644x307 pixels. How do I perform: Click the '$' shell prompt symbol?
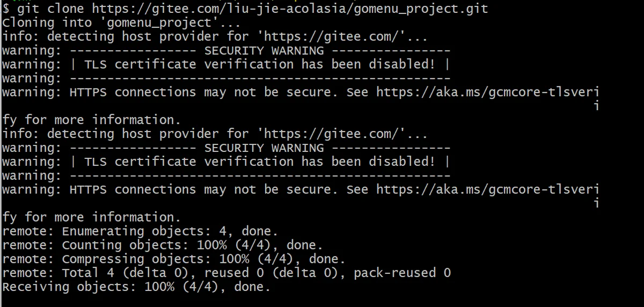tap(6, 9)
